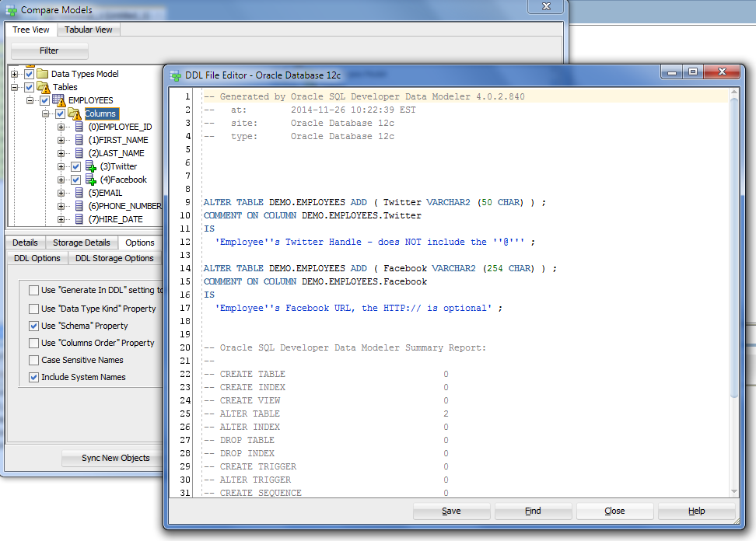The width and height of the screenshot is (756, 541).
Task: Click the Filter button
Action: [49, 51]
